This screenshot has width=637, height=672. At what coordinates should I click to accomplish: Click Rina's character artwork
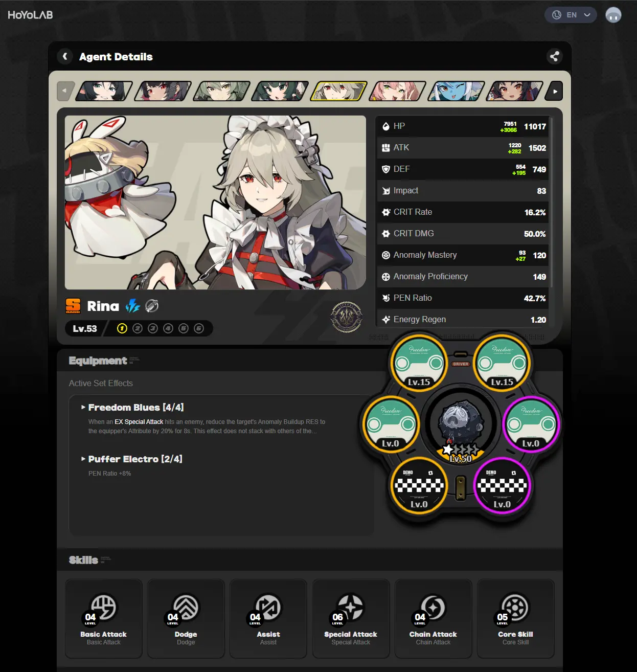point(215,203)
